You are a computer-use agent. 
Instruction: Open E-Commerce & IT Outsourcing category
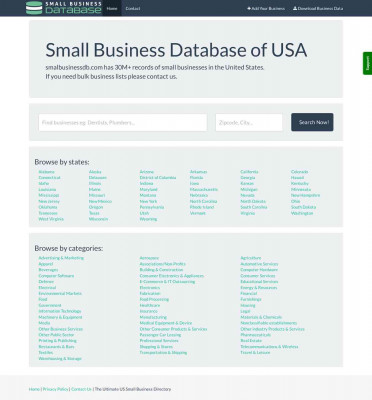tap(167, 282)
